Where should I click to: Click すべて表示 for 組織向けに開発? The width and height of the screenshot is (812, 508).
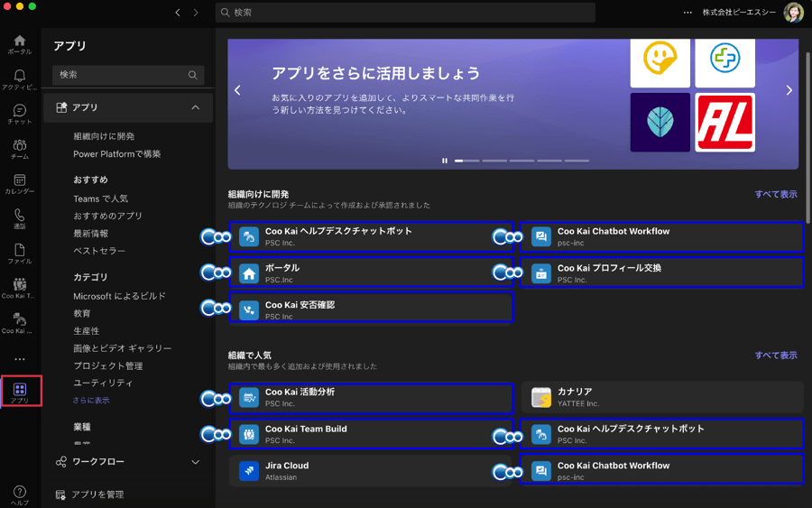pos(776,194)
